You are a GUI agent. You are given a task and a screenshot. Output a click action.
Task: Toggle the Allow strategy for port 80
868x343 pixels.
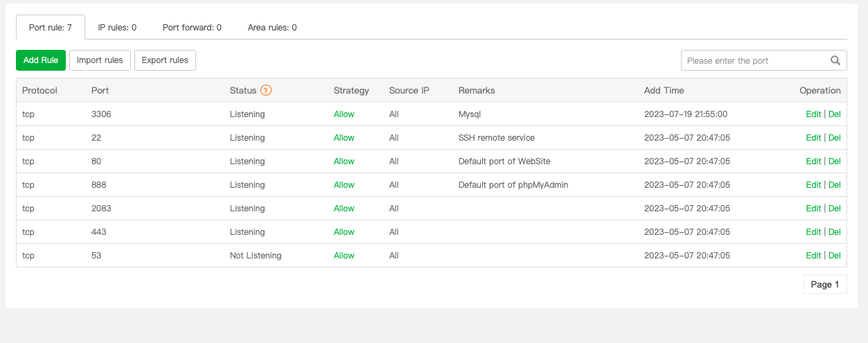point(344,161)
